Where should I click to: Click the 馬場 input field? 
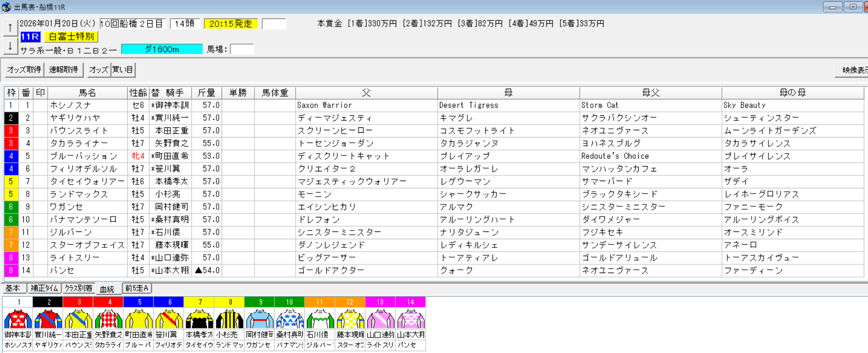241,49
